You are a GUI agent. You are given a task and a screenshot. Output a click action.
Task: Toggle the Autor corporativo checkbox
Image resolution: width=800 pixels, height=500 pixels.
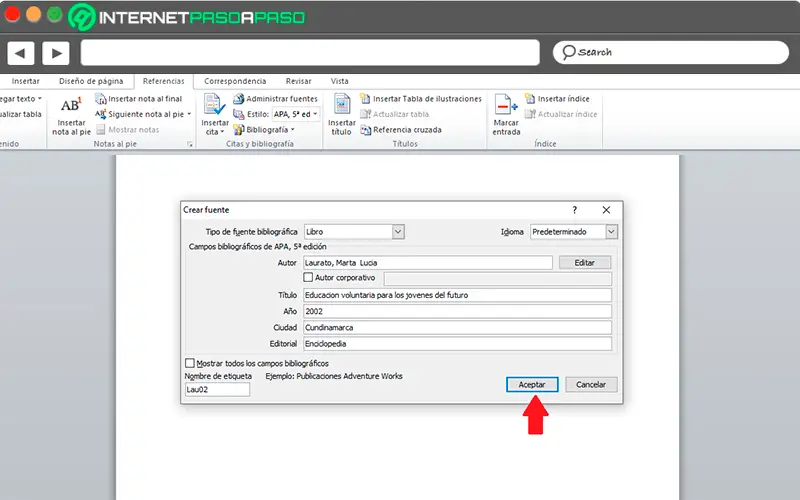308,277
